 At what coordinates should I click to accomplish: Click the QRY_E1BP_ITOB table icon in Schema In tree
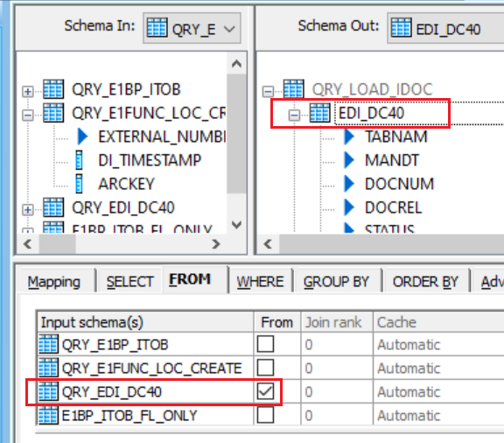pos(53,89)
